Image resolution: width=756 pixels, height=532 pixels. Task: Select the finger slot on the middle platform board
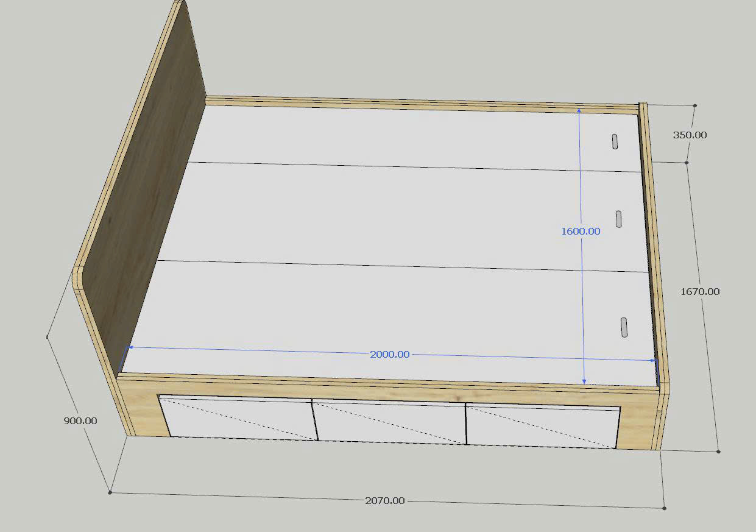click(x=619, y=219)
